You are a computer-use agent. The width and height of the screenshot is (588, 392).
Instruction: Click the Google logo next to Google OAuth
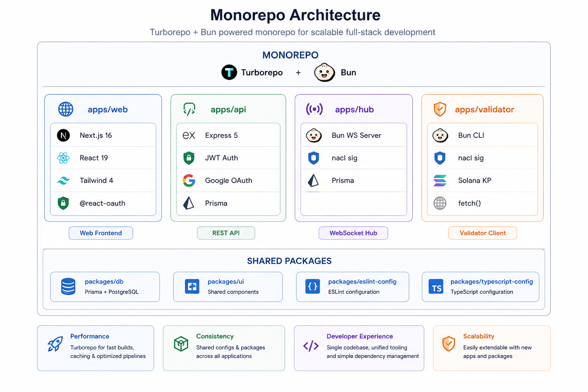189,180
